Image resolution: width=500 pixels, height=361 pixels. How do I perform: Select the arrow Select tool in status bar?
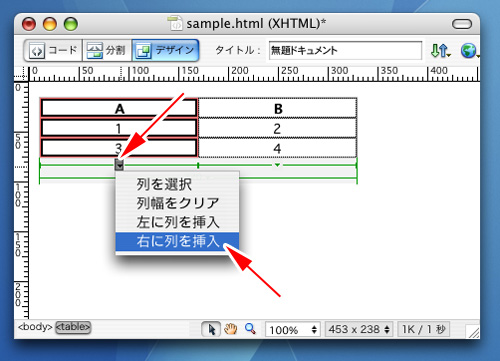point(211,329)
